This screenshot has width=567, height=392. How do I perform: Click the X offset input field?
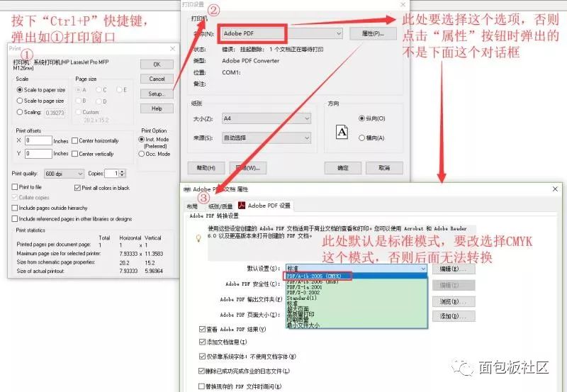point(38,140)
